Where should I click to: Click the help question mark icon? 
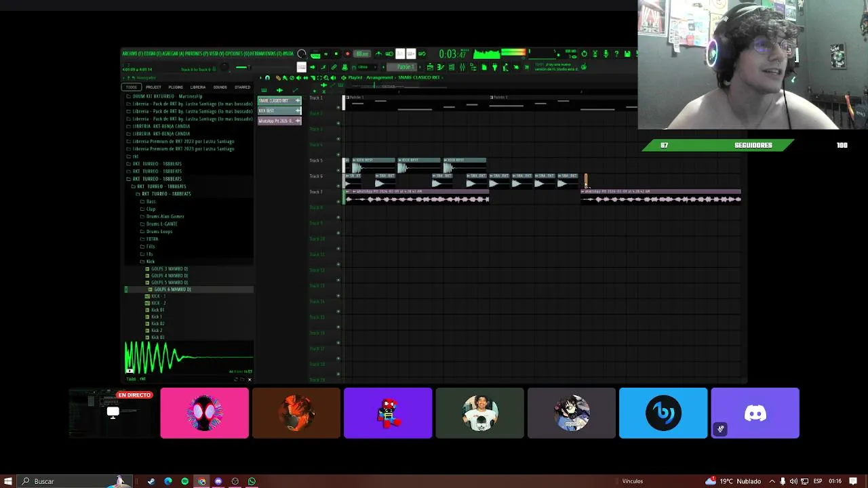pyautogui.click(x=616, y=54)
